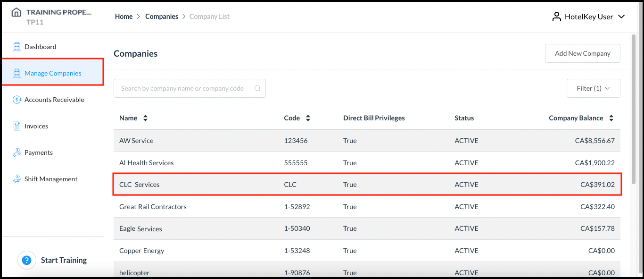Select Manage Companies in the sidebar
Screen dimensions: 644x279
coord(53,73)
